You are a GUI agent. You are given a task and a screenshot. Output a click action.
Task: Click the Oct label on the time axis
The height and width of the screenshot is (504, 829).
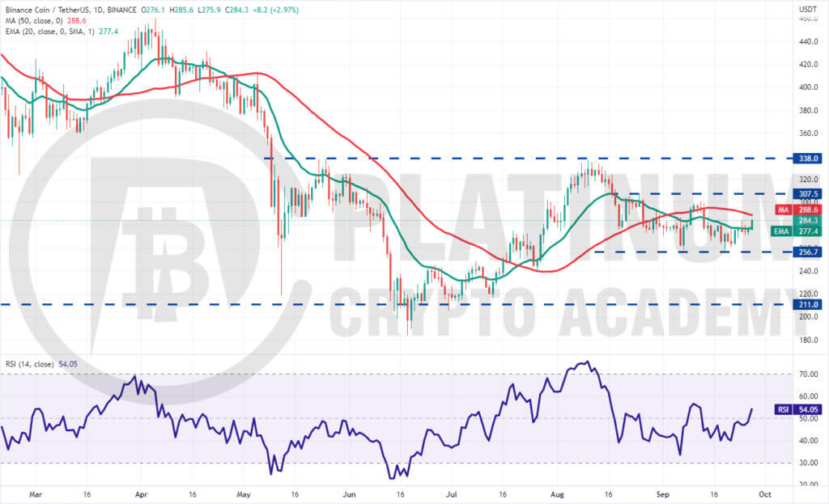click(x=764, y=494)
